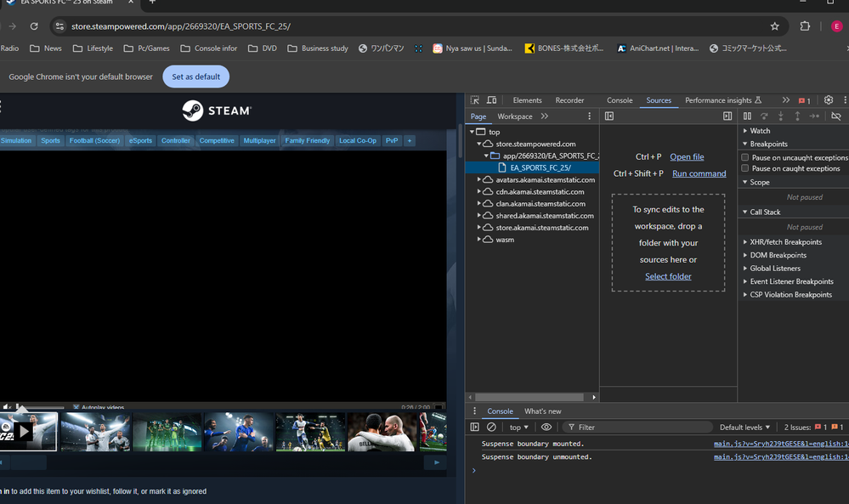Open the What's new drawer tab
The height and width of the screenshot is (504, 849).
click(x=542, y=411)
